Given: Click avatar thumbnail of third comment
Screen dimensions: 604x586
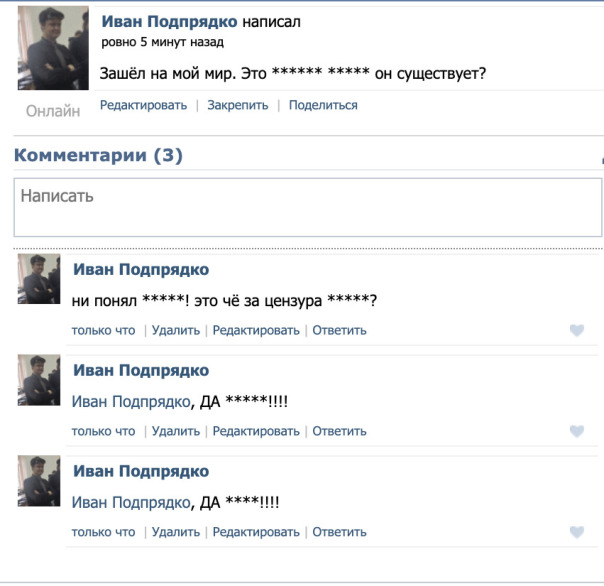Looking at the screenshot, I should [39, 481].
